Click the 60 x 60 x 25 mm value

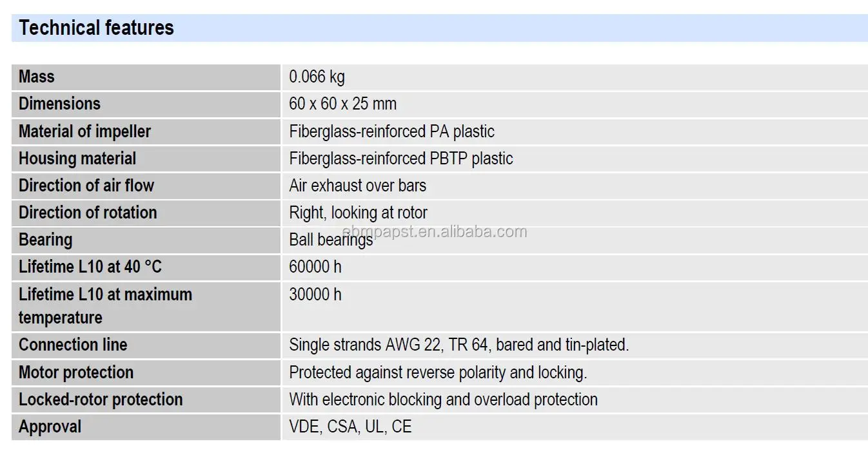pyautogui.click(x=342, y=104)
